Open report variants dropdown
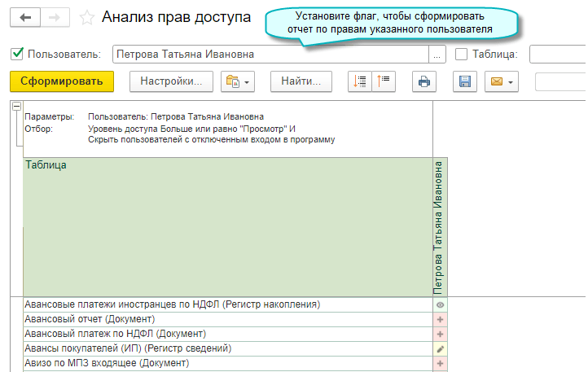Viewport: 588px width, 372px height. coord(238,81)
